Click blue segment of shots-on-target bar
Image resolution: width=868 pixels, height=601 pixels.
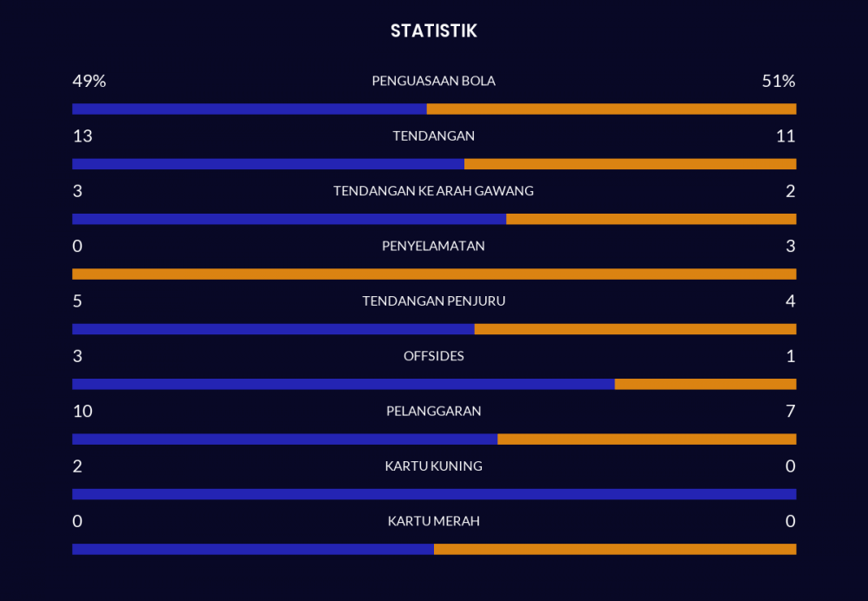[x=289, y=219]
